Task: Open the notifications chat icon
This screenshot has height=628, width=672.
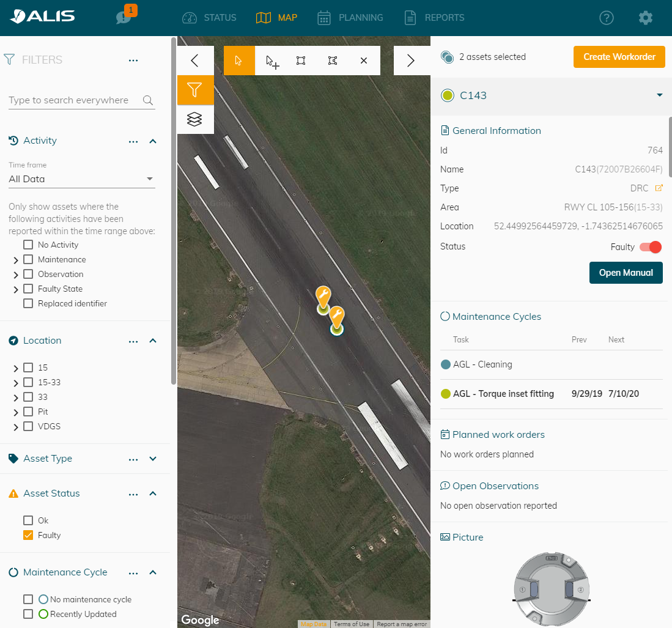Action: tap(124, 18)
